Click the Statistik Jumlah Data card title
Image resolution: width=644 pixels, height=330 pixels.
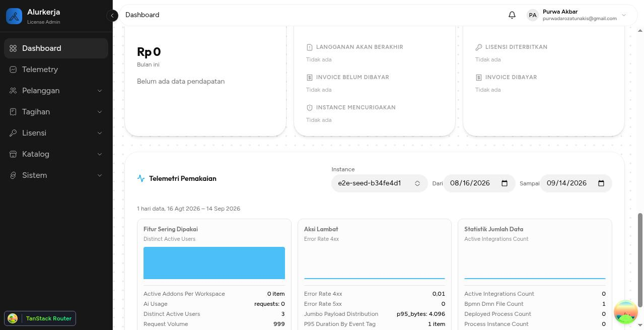[x=493, y=229]
